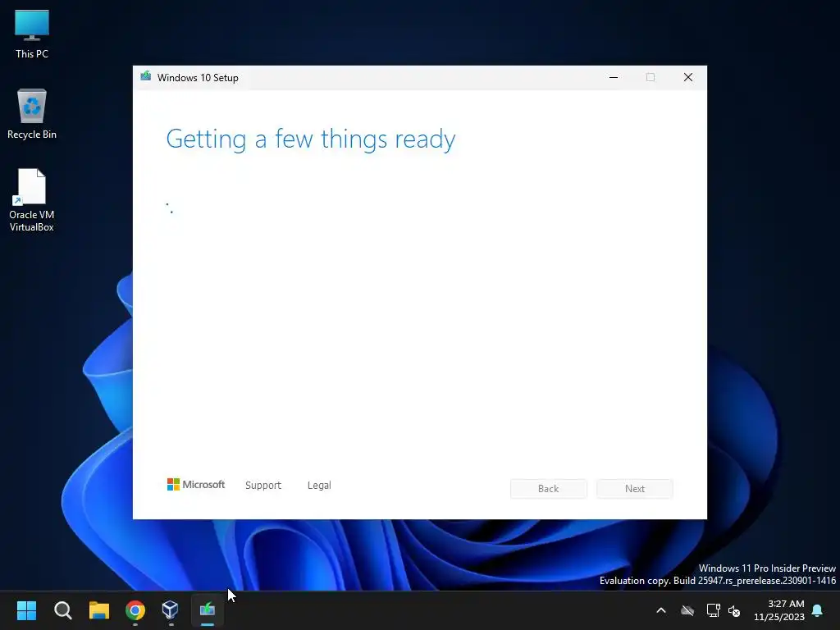Click the Windows 10 Setup title text
Screen dimensions: 840x630
point(198,78)
